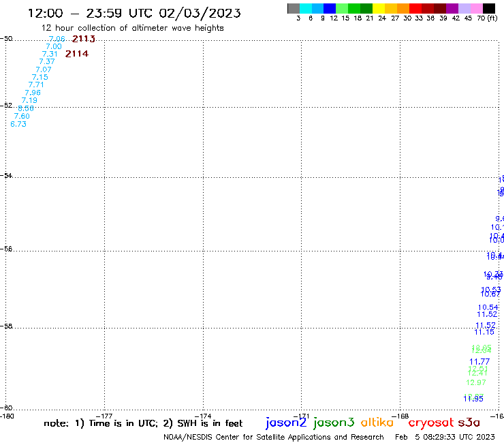Click the wave height value 6.73
Image resolution: width=504 pixels, height=443 pixels.
18,124
